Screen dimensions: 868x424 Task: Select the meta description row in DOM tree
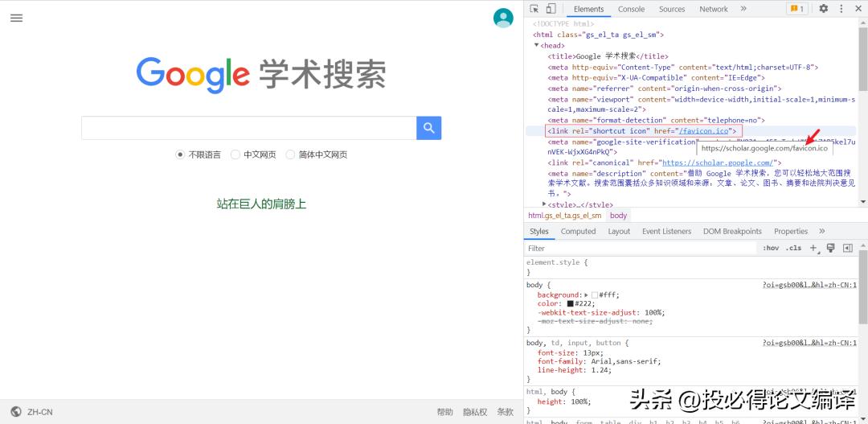point(702,184)
